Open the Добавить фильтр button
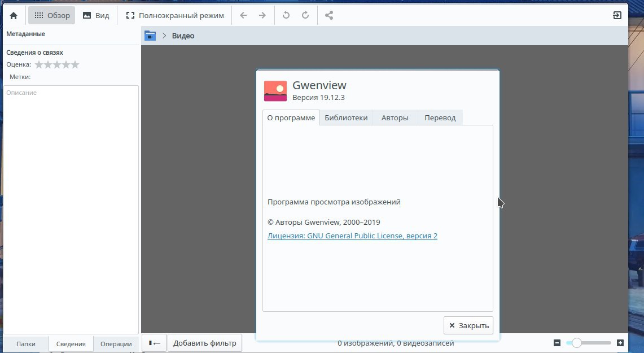The height and width of the screenshot is (353, 644). pos(204,343)
